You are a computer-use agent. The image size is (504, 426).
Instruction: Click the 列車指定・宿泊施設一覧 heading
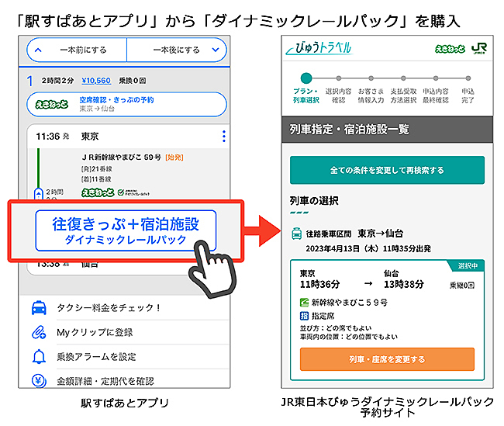click(x=350, y=130)
